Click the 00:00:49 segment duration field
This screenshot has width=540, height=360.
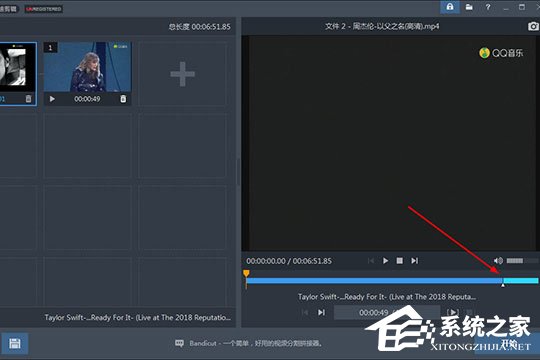click(x=387, y=312)
